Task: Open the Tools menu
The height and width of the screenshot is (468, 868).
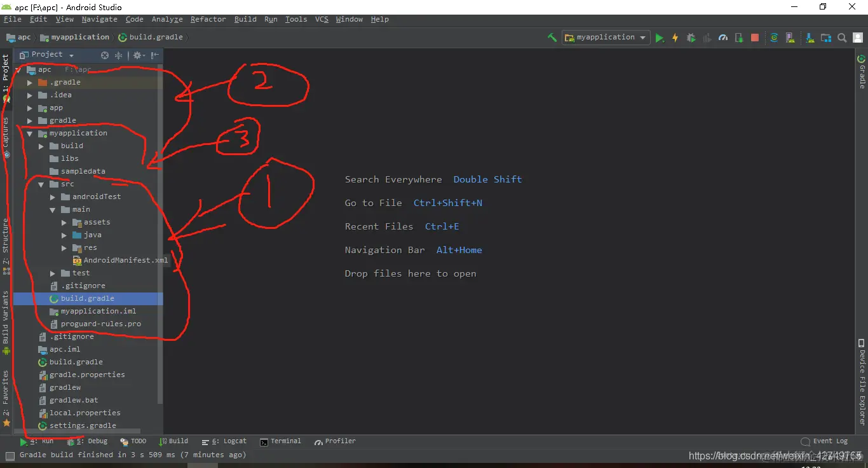Action: pyautogui.click(x=296, y=20)
